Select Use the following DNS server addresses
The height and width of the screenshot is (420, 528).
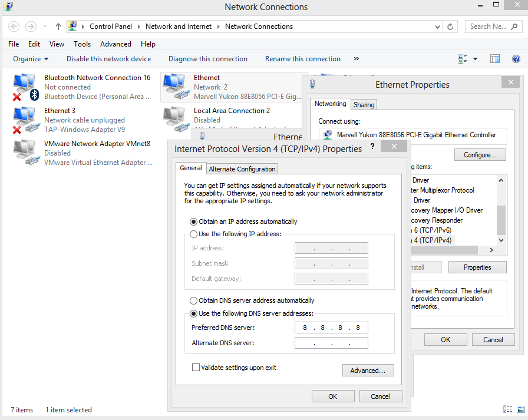193,313
